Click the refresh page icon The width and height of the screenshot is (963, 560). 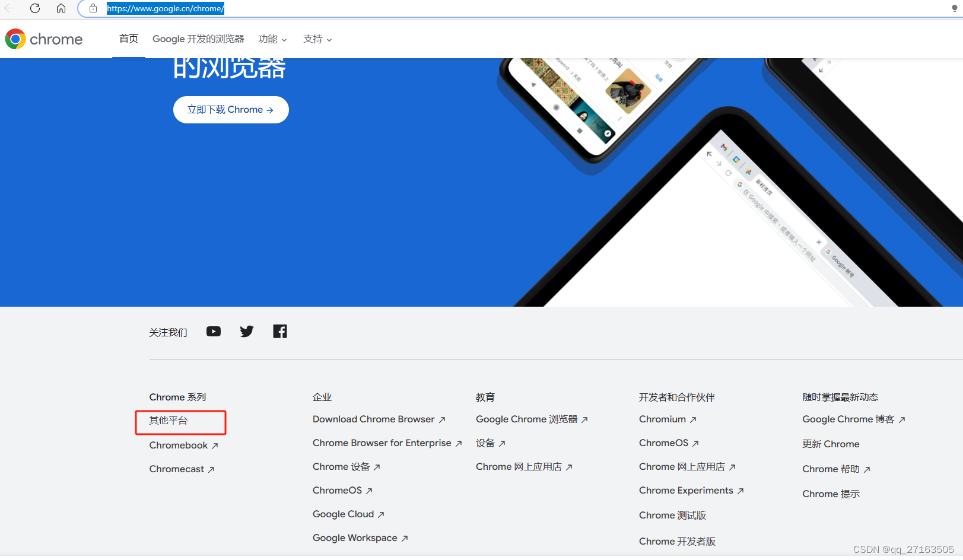coord(35,8)
